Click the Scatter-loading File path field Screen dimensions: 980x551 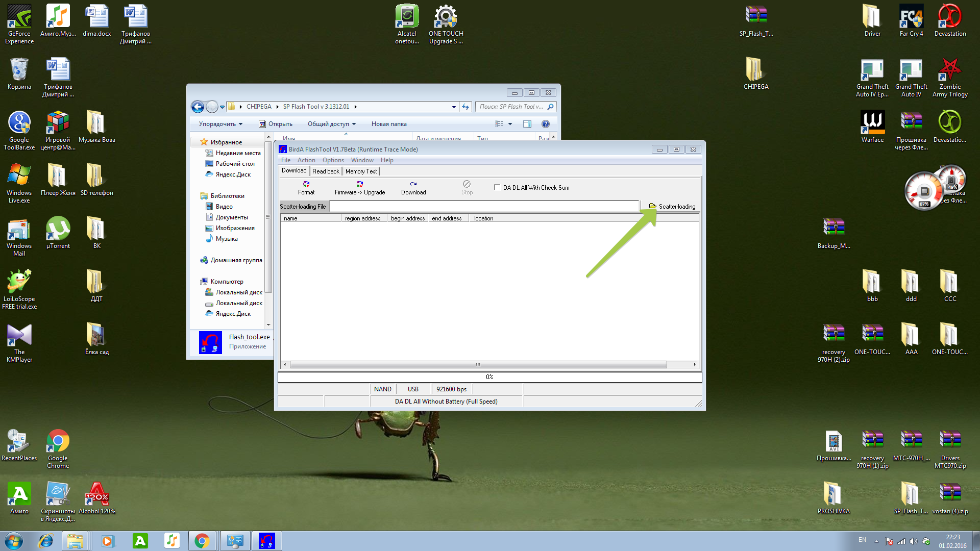[x=484, y=207]
